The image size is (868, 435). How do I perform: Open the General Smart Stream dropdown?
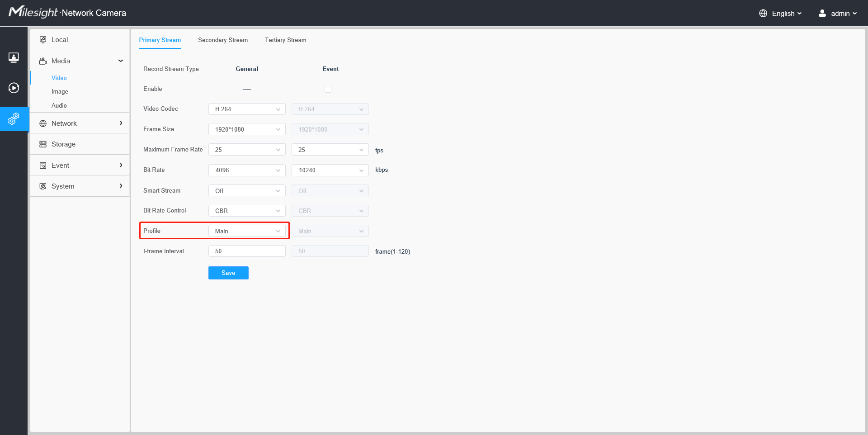coord(247,191)
